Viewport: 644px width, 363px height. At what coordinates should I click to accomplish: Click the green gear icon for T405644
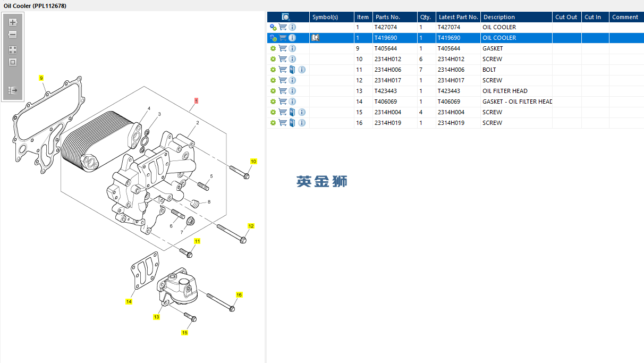pos(273,48)
